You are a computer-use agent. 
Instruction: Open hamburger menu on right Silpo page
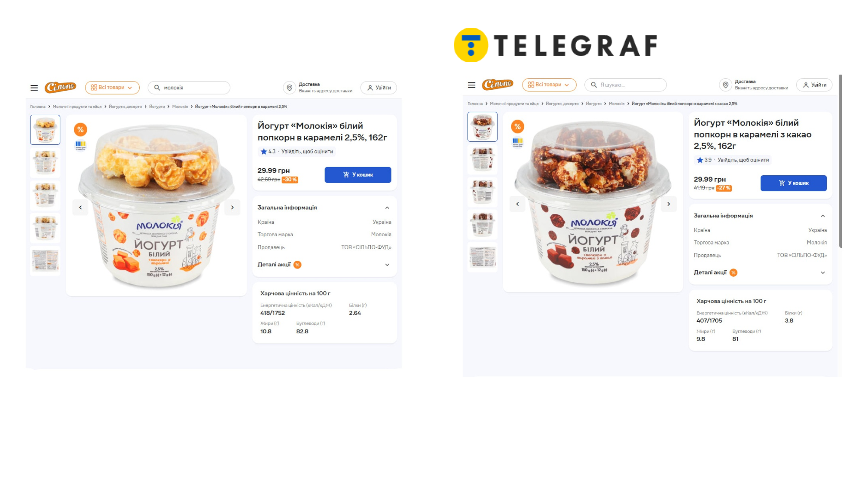[471, 85]
